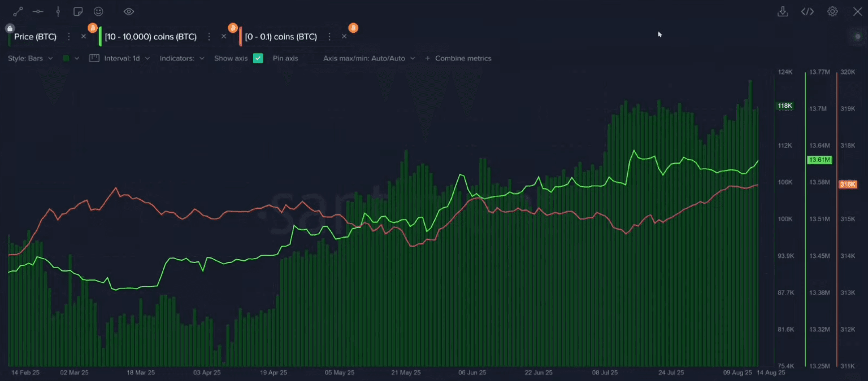Add a sticky note to chart
This screenshot has height=381, width=868.
tap(78, 11)
